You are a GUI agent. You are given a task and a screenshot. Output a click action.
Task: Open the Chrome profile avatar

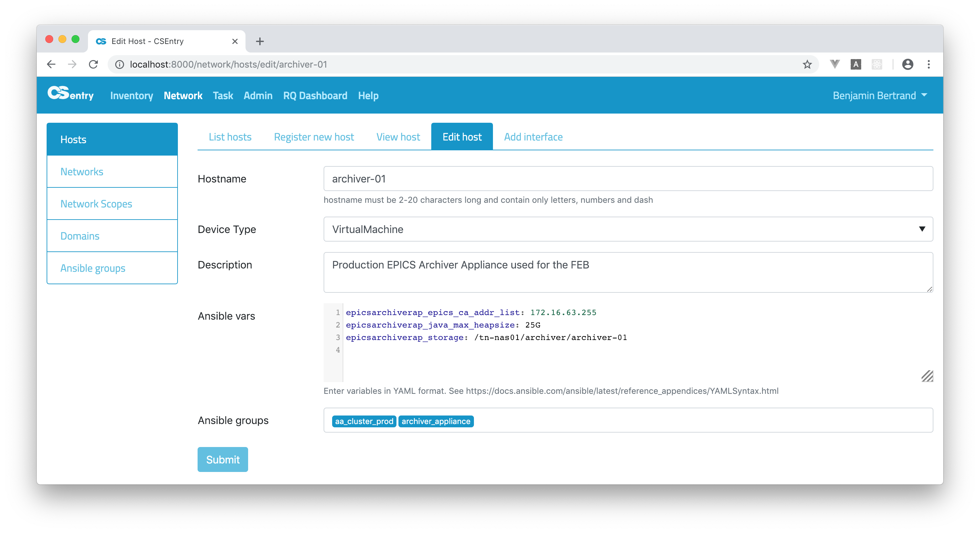pyautogui.click(x=908, y=65)
